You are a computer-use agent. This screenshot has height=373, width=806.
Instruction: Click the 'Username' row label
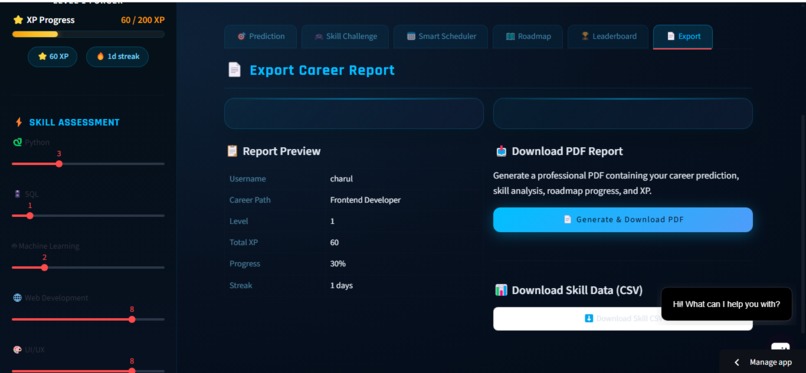tap(248, 179)
